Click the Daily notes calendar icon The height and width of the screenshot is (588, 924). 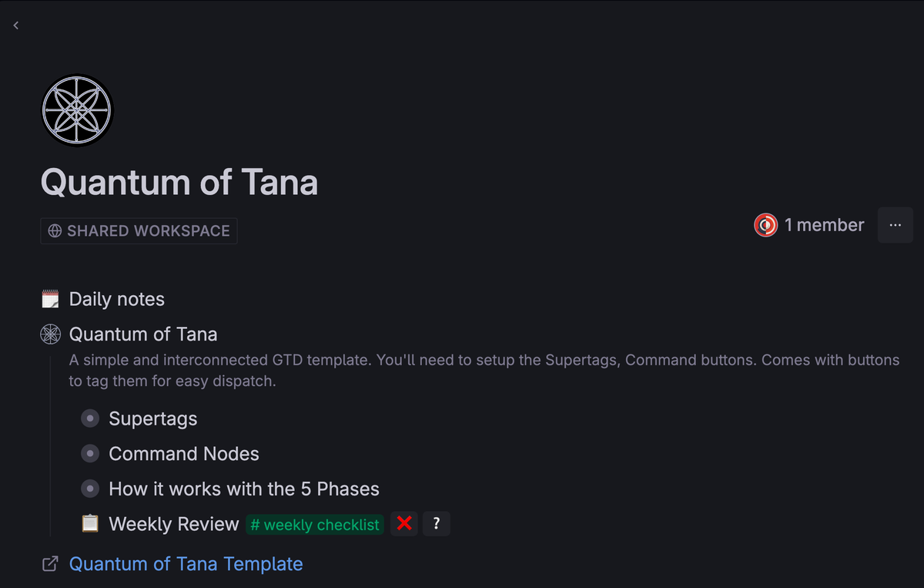(x=50, y=299)
